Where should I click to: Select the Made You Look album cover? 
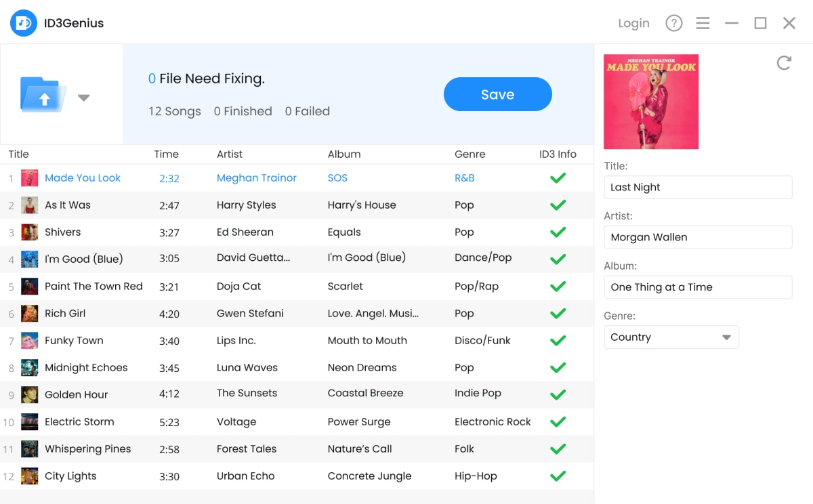[651, 102]
